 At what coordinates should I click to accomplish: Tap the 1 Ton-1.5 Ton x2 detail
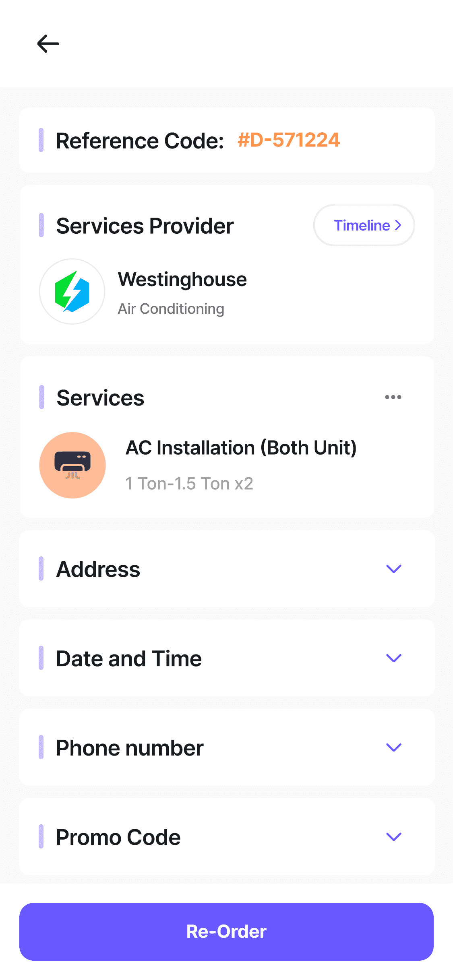[189, 484]
